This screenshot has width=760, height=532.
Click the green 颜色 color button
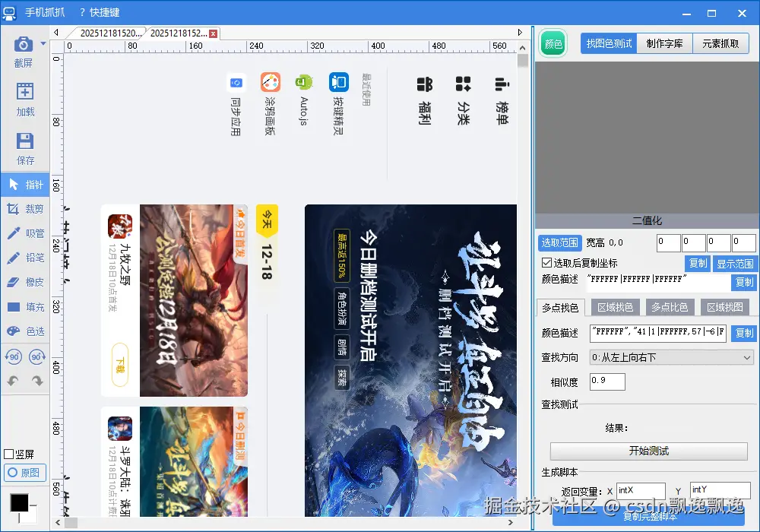[x=553, y=44]
